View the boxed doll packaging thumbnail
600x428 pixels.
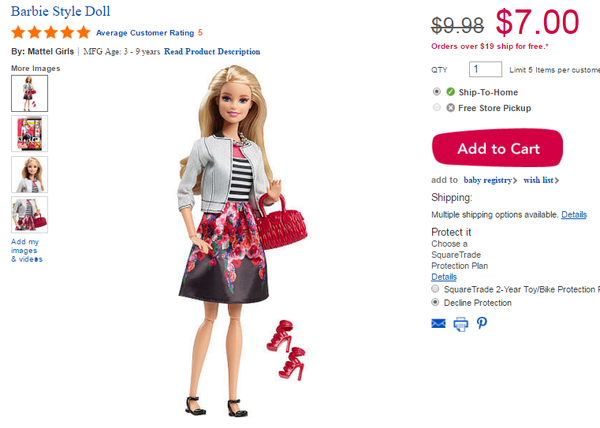click(29, 134)
